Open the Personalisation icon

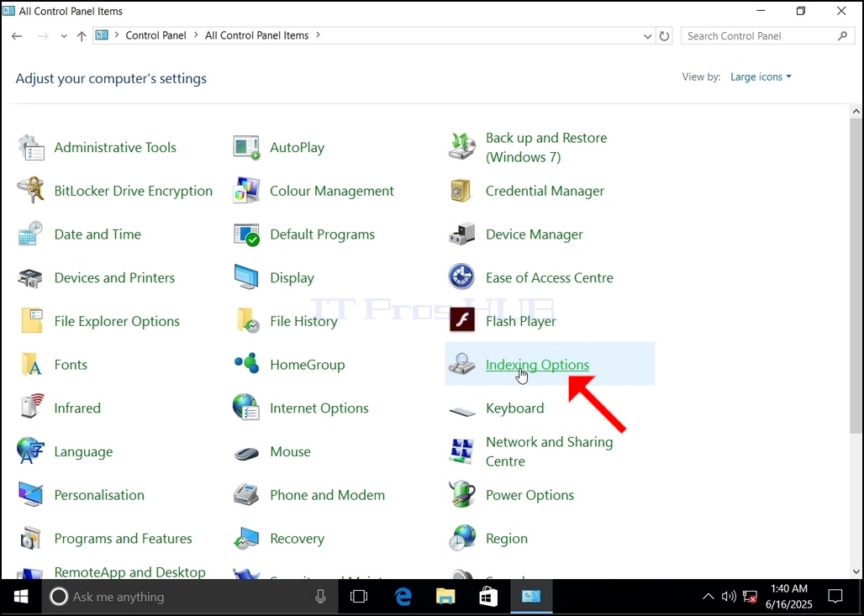31,494
